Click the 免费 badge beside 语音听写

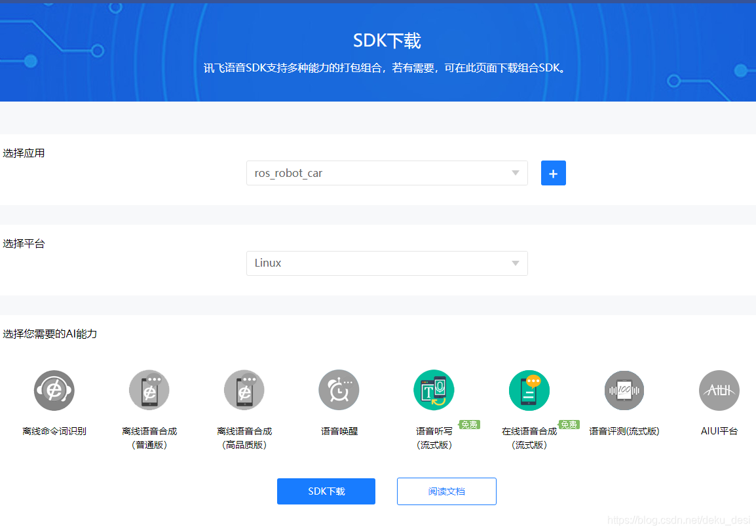pos(469,425)
